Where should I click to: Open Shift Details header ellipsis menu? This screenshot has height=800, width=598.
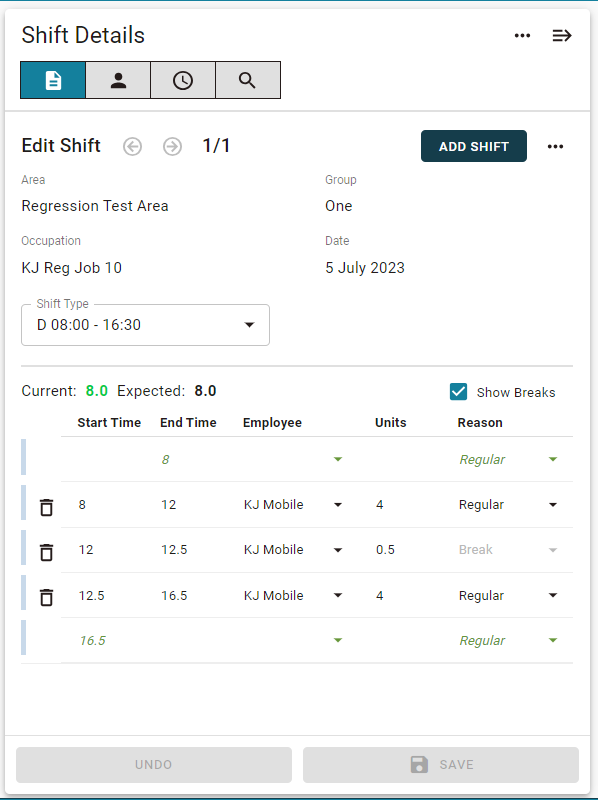click(522, 36)
